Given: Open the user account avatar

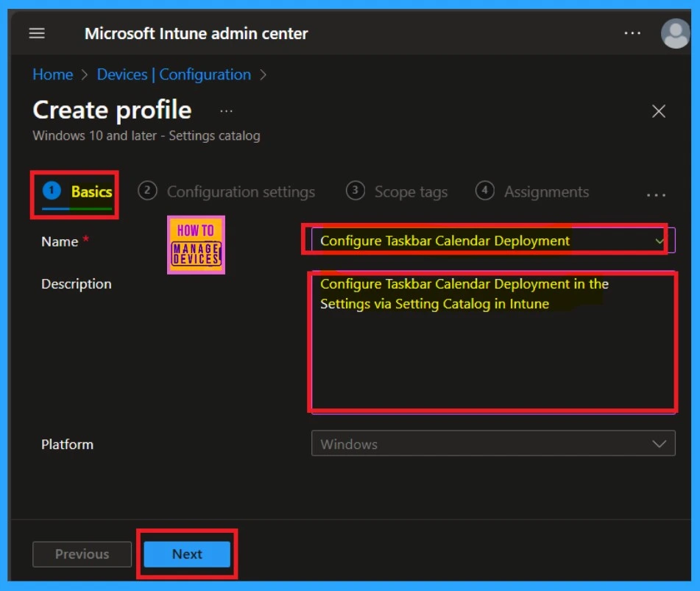Looking at the screenshot, I should tap(676, 33).
